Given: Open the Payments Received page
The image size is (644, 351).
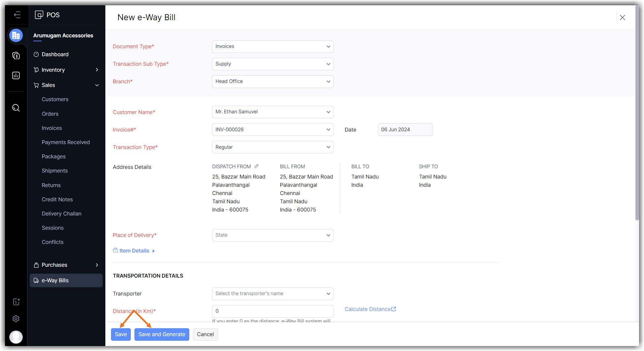Looking at the screenshot, I should point(66,142).
